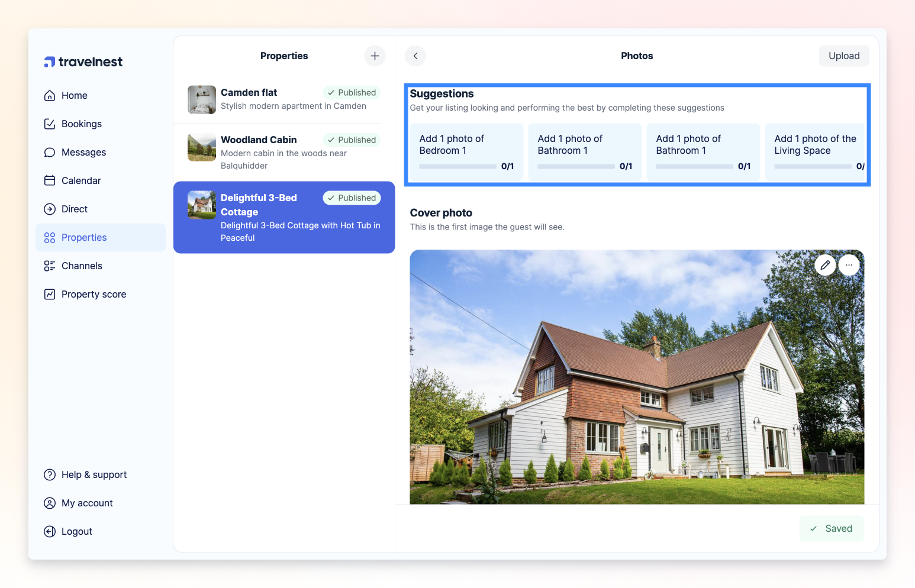915x588 pixels.
Task: Select the Camden flat property thumbnail
Action: 201,99
